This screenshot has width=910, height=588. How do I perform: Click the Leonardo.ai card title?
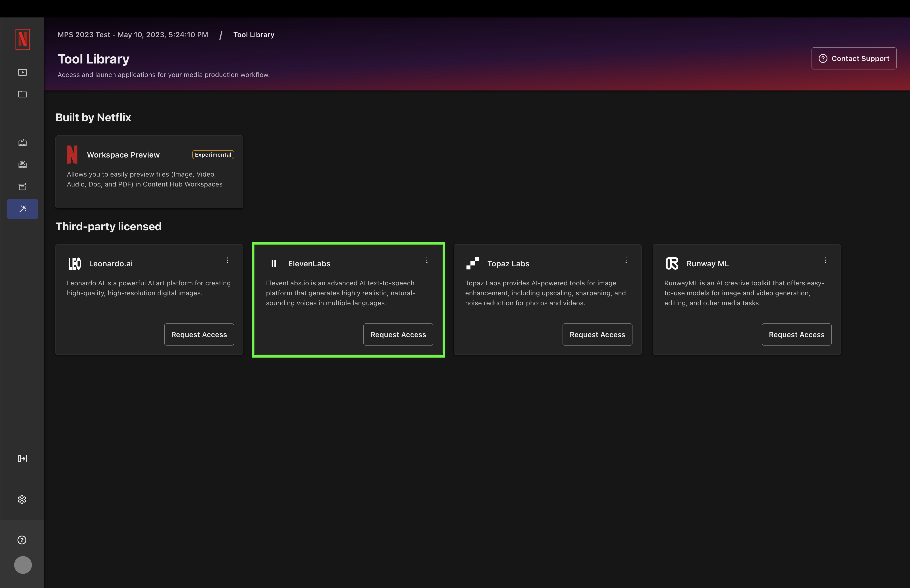(111, 263)
